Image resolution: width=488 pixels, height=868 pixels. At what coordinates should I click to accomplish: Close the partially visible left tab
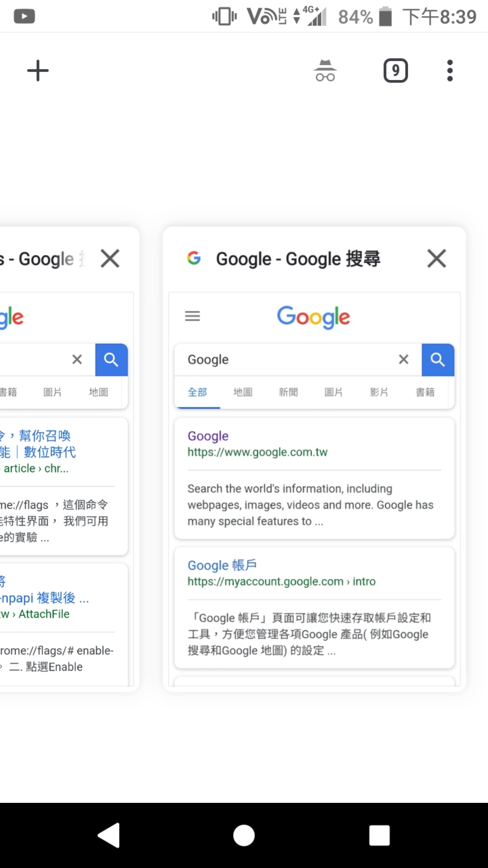[x=110, y=258]
